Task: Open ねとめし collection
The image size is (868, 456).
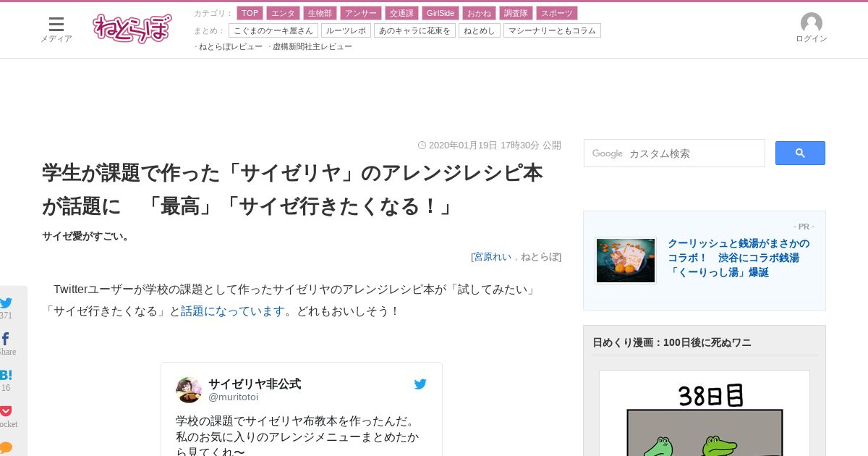Action: (479, 30)
